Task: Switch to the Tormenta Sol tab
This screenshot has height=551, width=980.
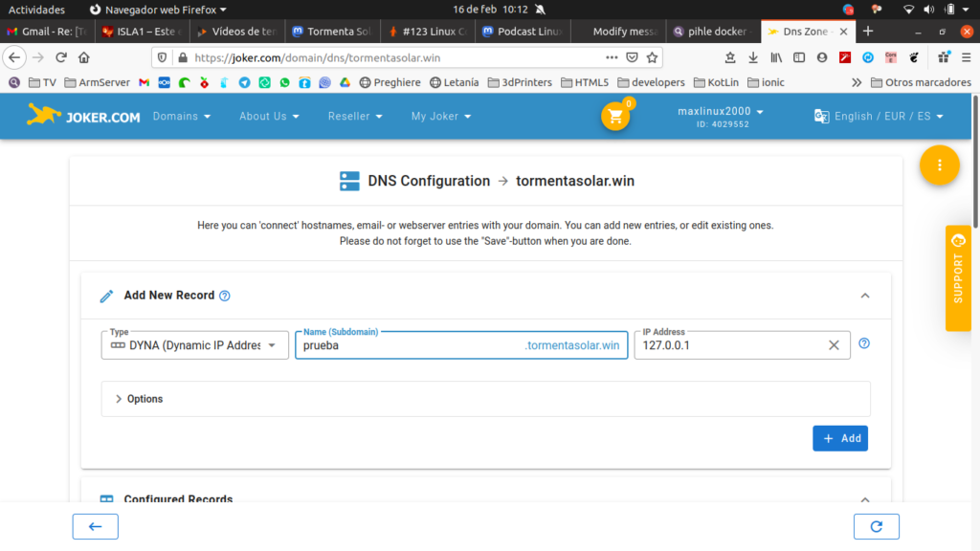Action: click(x=332, y=32)
